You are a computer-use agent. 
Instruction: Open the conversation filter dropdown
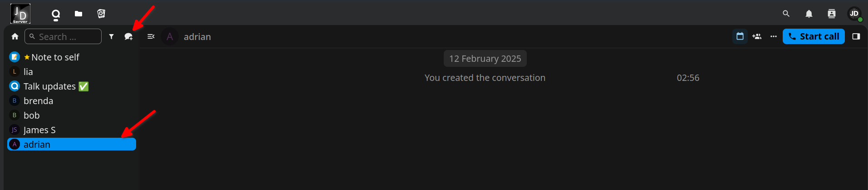click(x=112, y=36)
